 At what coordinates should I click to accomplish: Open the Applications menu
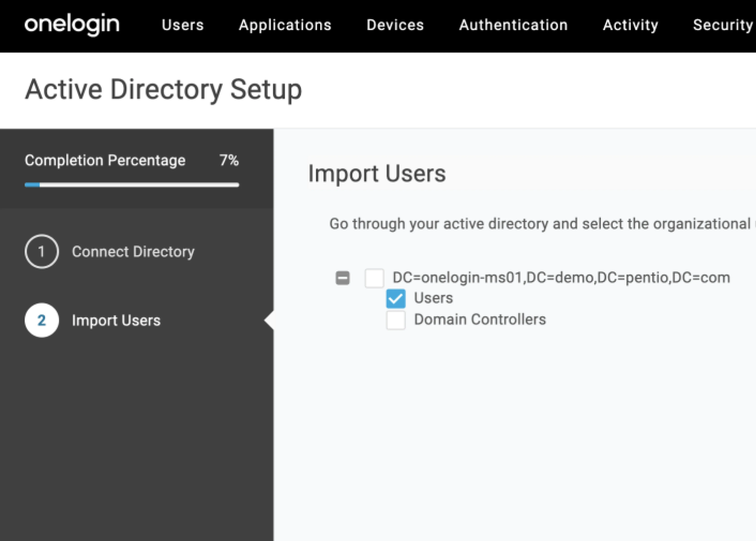click(x=285, y=25)
